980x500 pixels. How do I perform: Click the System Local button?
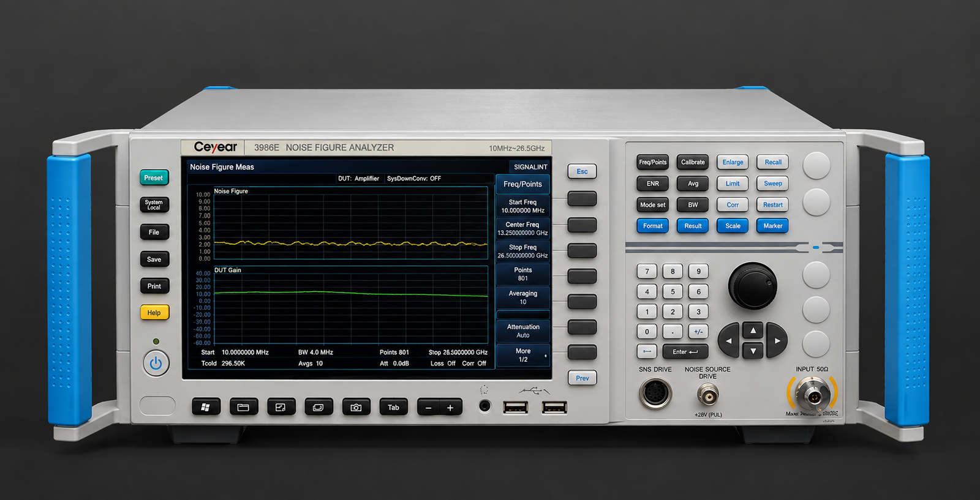[x=154, y=205]
